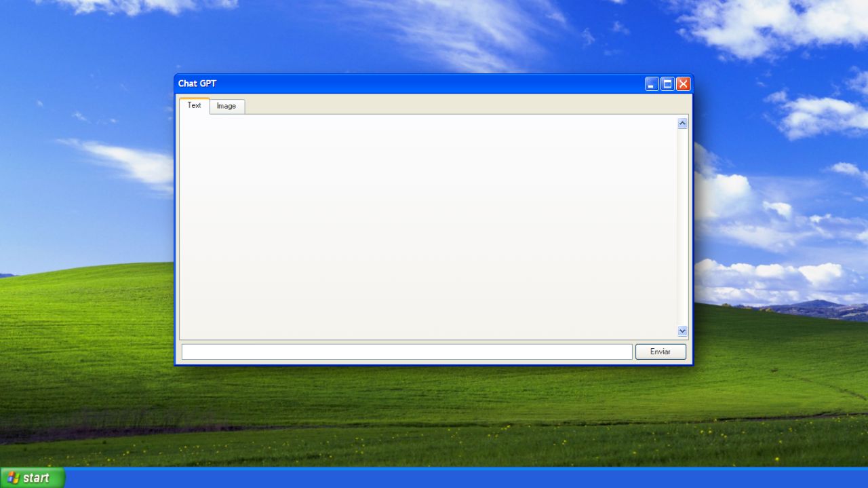This screenshot has width=868, height=488.
Task: Focus the message input field
Action: click(407, 352)
